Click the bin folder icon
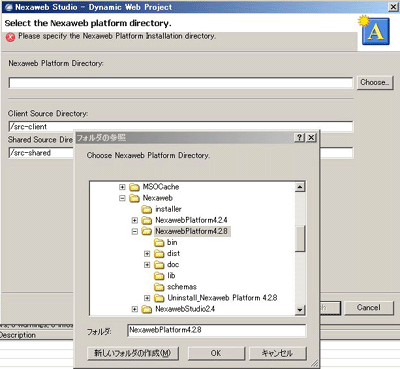The height and width of the screenshot is (369, 400). click(159, 243)
